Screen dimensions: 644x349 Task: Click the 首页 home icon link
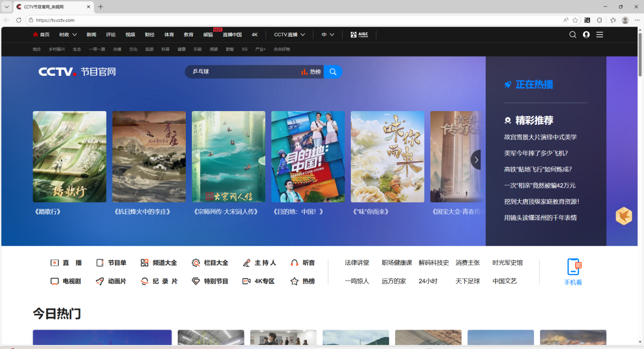pyautogui.click(x=41, y=35)
